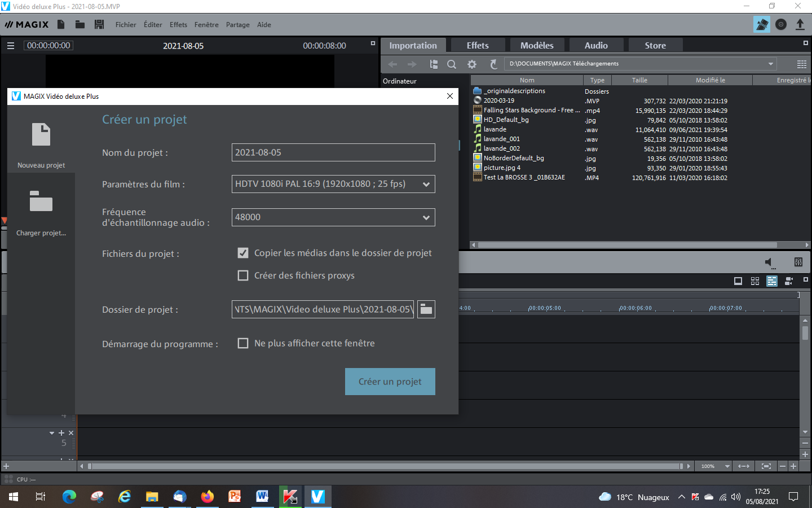Click media pool horizontal scrollbar
Viewport: 812px width, 508px height.
[x=627, y=245]
